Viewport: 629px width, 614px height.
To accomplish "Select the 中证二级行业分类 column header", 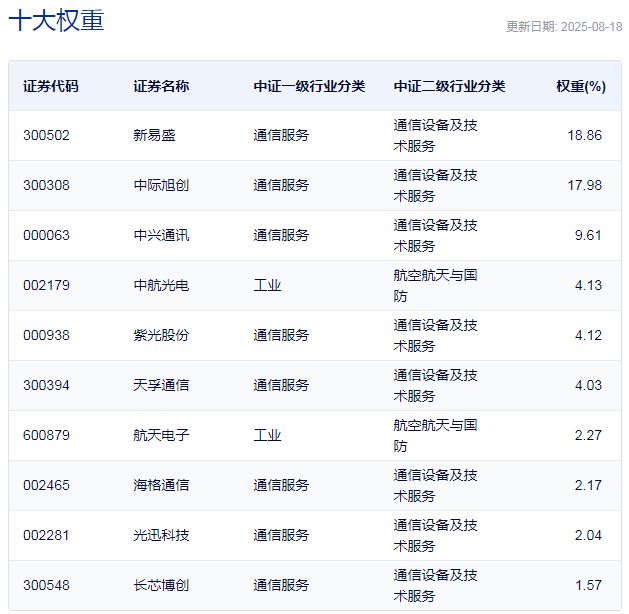I will point(449,86).
